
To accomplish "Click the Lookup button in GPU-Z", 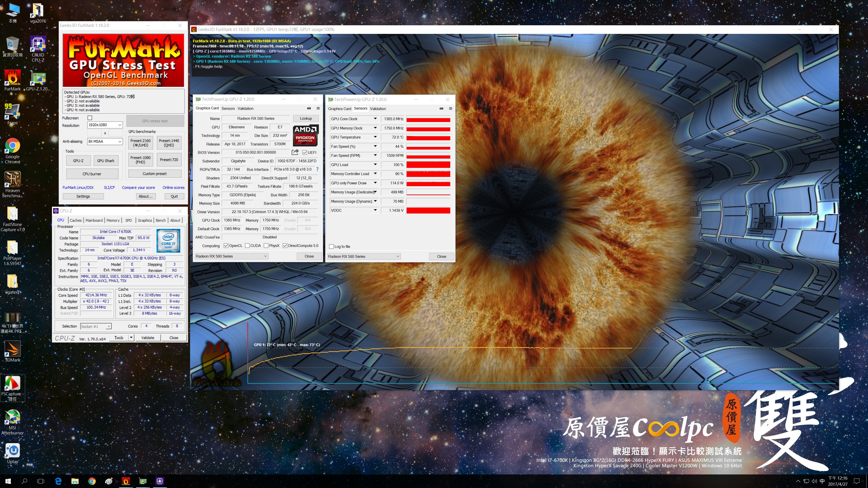I will point(306,119).
